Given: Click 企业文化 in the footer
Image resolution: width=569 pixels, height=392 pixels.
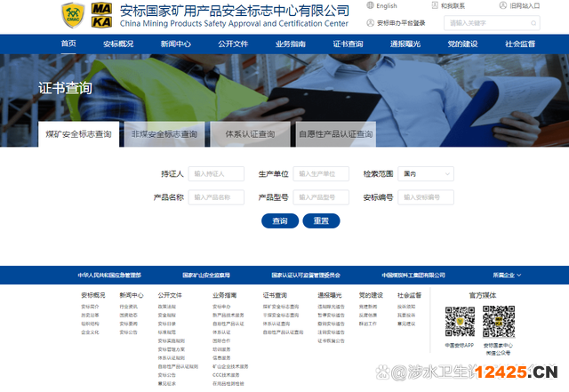Looking at the screenshot, I should (x=90, y=332).
